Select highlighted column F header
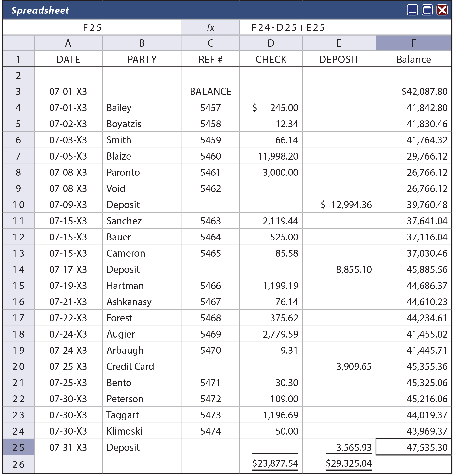 click(414, 43)
